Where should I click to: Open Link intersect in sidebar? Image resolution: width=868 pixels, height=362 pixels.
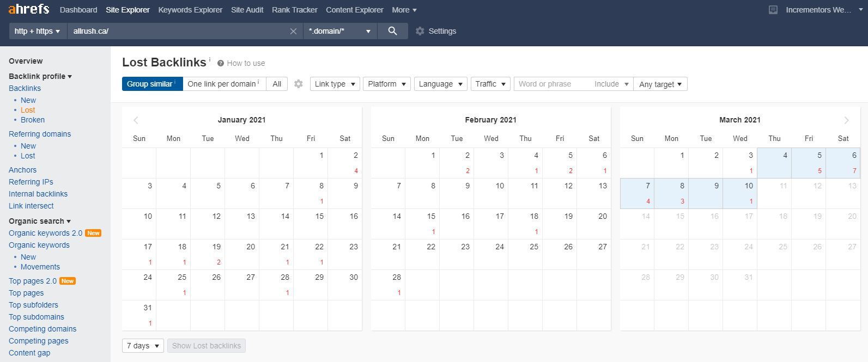[x=31, y=206]
